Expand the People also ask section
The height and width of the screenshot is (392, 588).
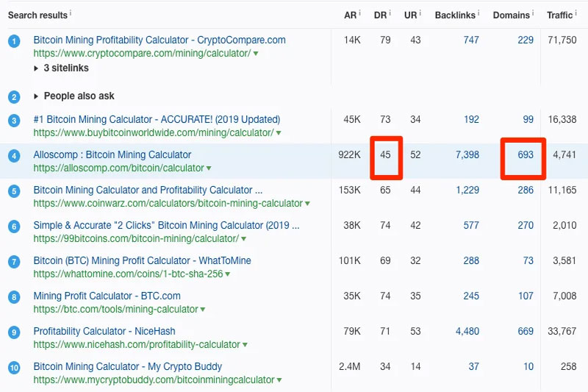click(36, 96)
